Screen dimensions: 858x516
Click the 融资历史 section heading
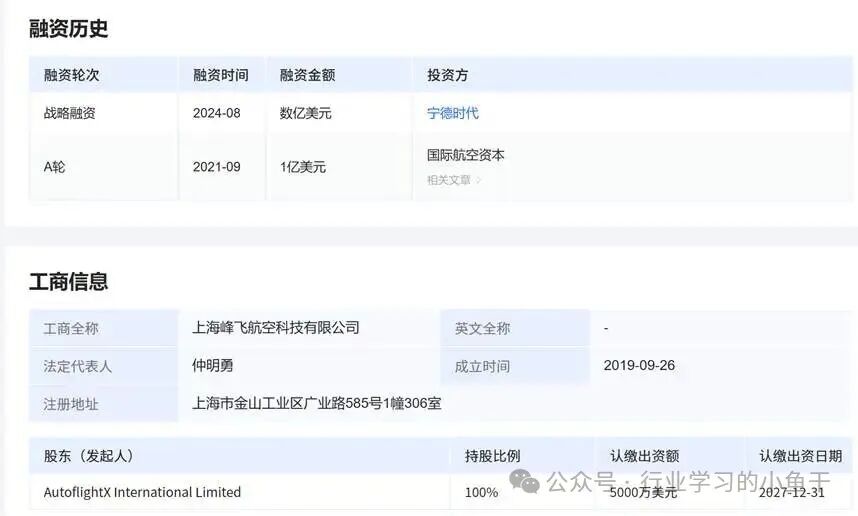(68, 28)
